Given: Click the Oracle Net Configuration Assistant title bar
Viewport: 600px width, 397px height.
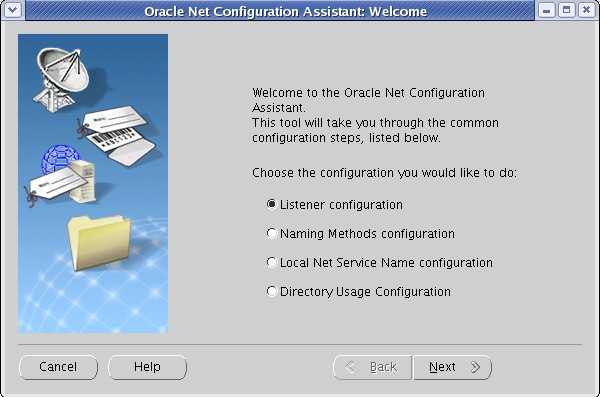Looking at the screenshot, I should [x=285, y=11].
